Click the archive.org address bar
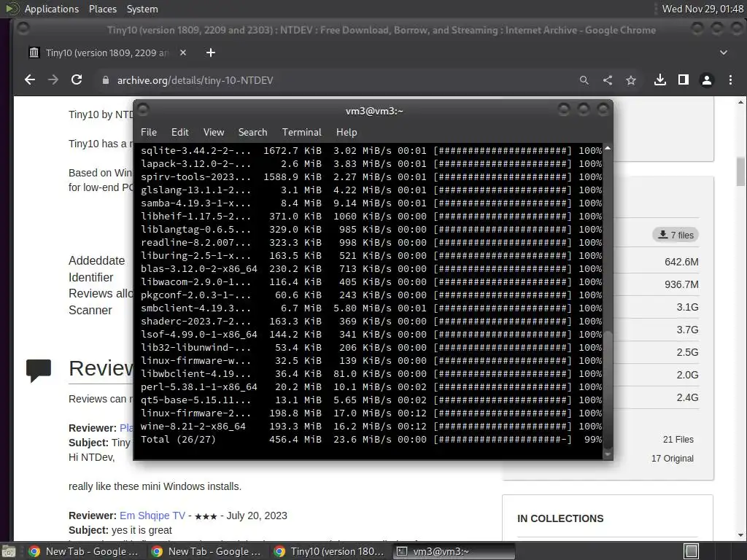This screenshot has width=747, height=560. (333, 80)
